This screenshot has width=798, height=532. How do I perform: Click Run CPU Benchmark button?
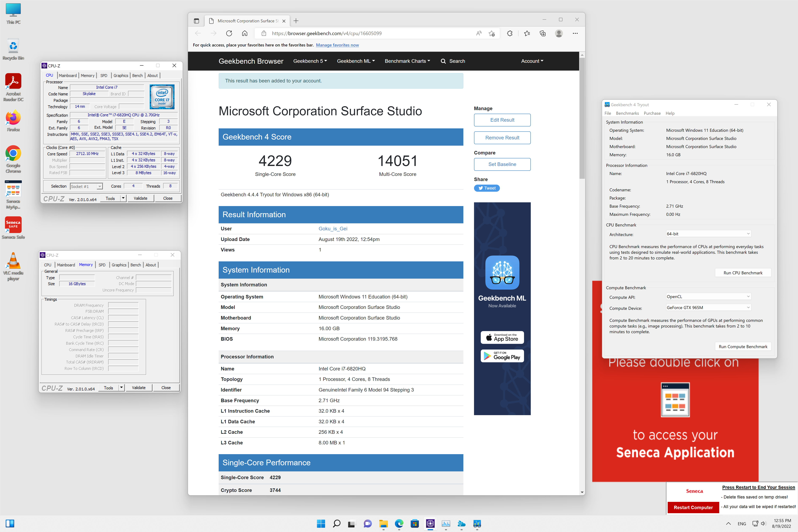(x=743, y=273)
